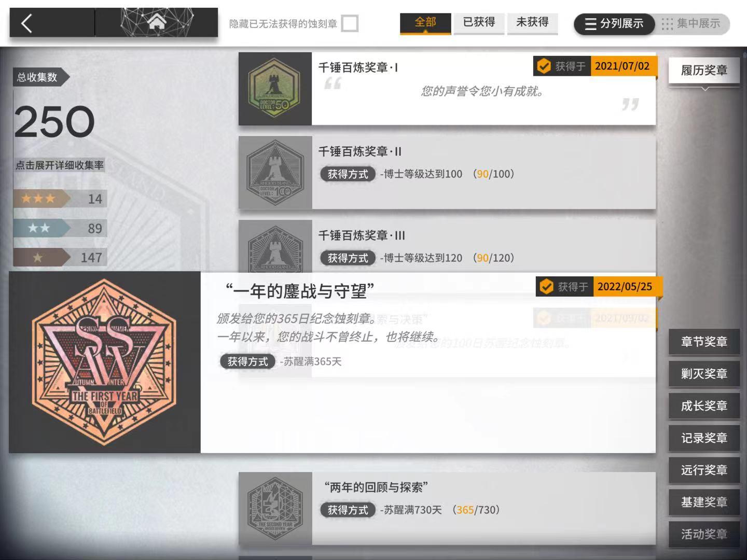
Task: Open 基建奖章 category
Action: tap(704, 502)
